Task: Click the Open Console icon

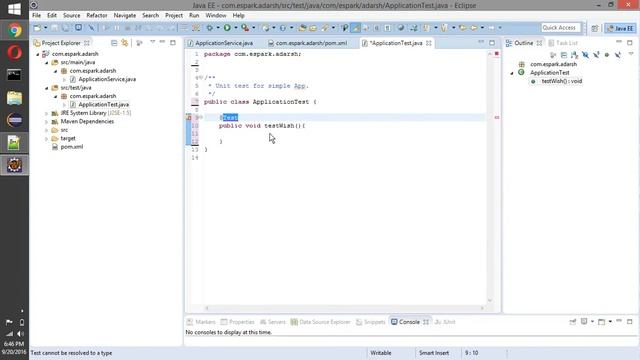Action: [601, 322]
